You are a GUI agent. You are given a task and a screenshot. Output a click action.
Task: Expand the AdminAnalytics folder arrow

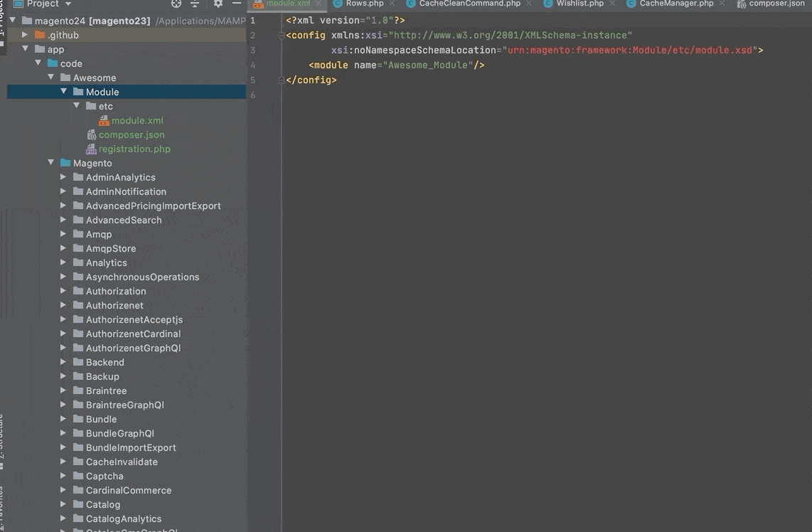tap(64, 177)
